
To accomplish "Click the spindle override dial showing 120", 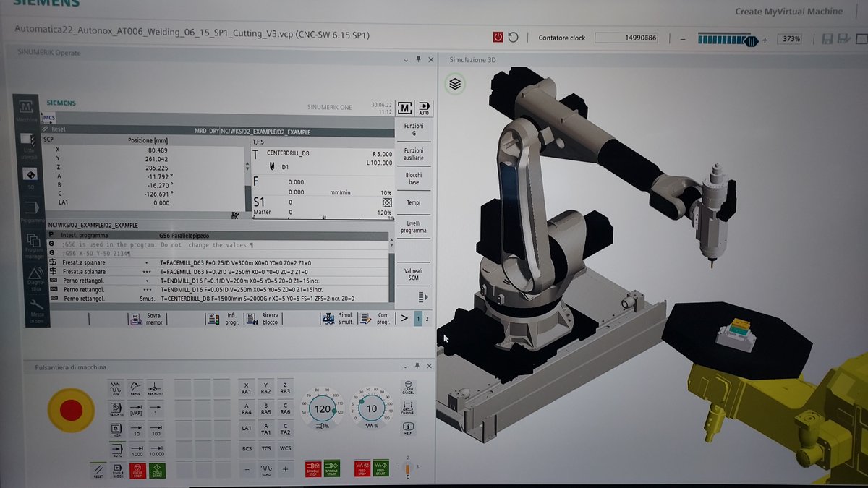I will coord(323,409).
